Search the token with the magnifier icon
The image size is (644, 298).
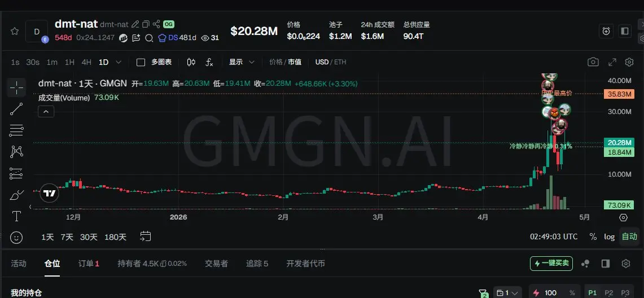click(x=150, y=38)
